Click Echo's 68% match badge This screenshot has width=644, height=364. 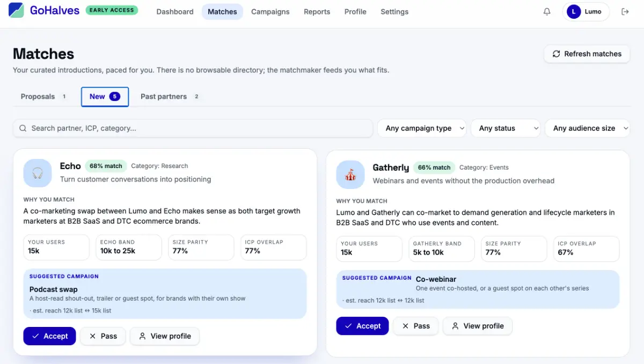[106, 166]
